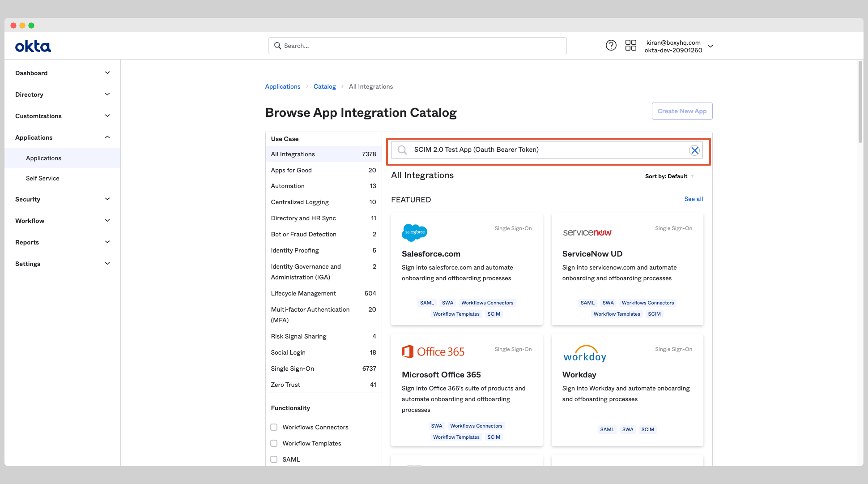
Task: Click the Okta logo
Action: click(x=33, y=46)
